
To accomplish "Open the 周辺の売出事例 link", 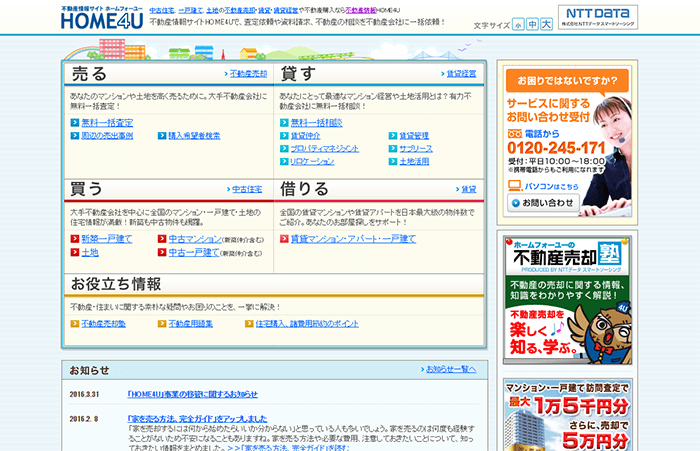I will point(107,136).
